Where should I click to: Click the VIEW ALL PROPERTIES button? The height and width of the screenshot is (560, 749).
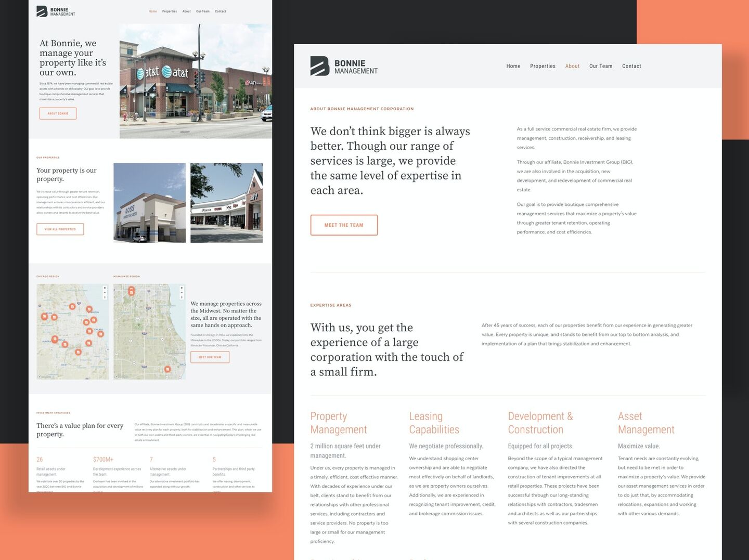(x=60, y=229)
